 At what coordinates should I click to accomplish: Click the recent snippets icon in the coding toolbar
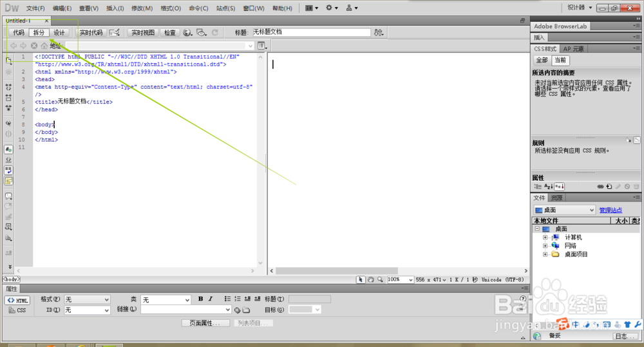coord(8,227)
